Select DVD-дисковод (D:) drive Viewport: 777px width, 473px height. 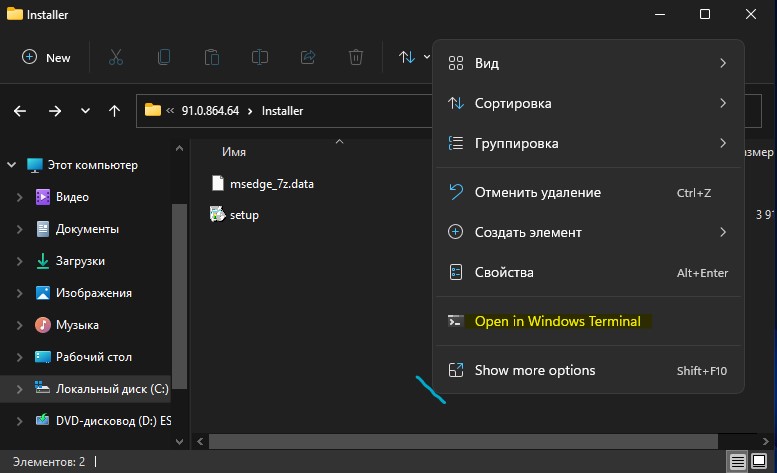coord(113,421)
